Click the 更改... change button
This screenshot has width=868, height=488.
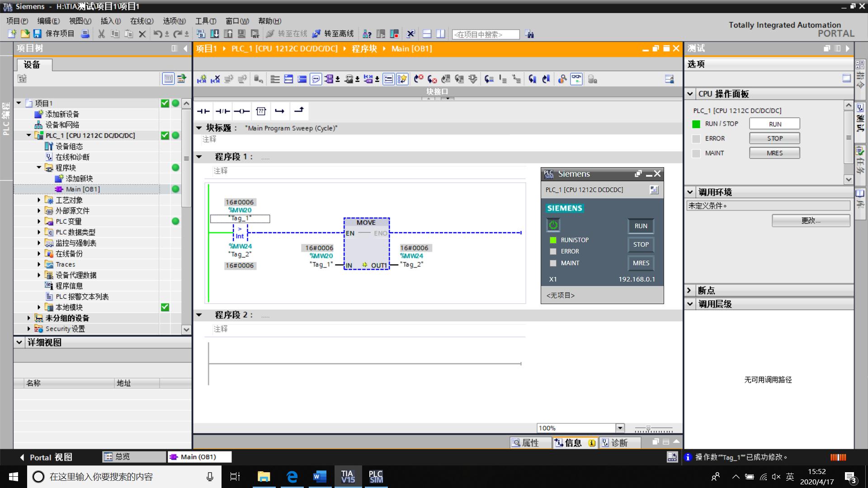tap(811, 221)
